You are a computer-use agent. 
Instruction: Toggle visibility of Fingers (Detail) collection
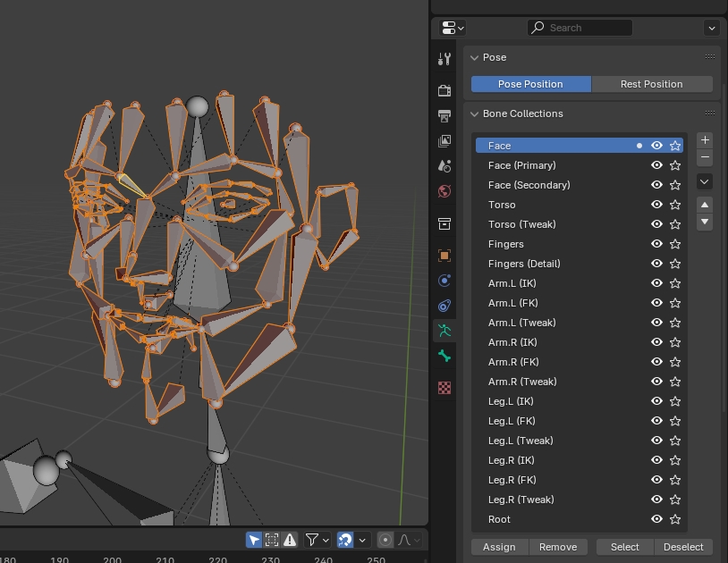coord(656,264)
